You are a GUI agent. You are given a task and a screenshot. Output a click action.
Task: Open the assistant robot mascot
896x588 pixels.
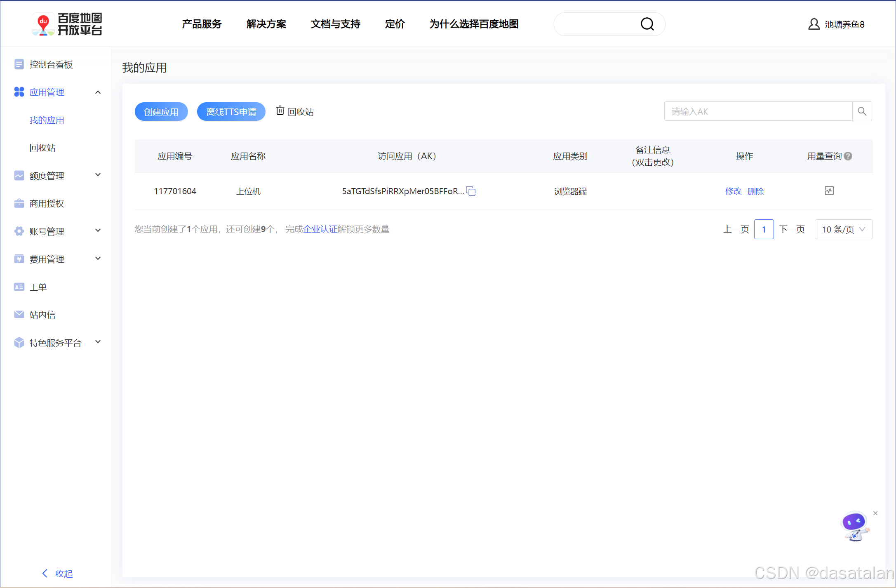[x=854, y=525]
